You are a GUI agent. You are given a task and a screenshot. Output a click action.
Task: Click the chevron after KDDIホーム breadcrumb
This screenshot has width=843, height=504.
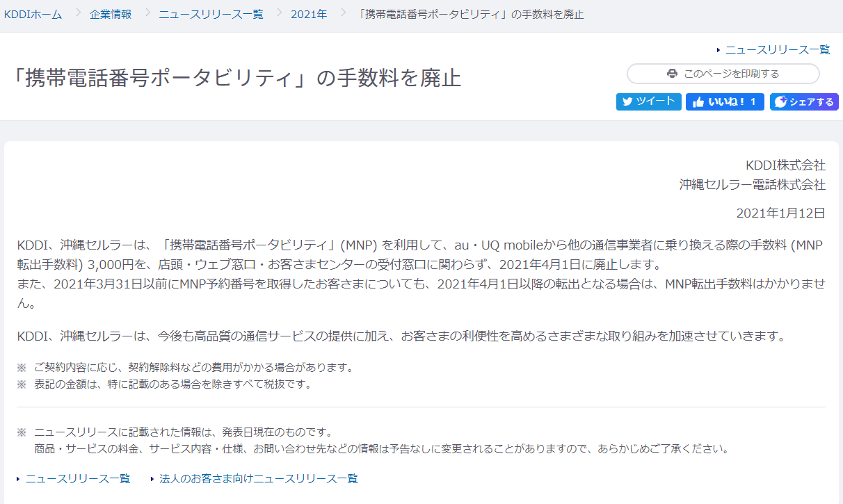coord(76,13)
